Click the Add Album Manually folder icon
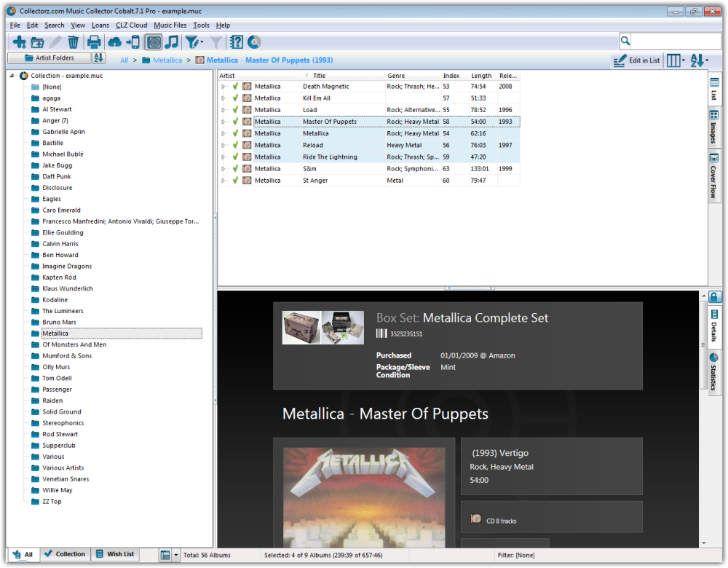The height and width of the screenshot is (568, 728). click(37, 43)
